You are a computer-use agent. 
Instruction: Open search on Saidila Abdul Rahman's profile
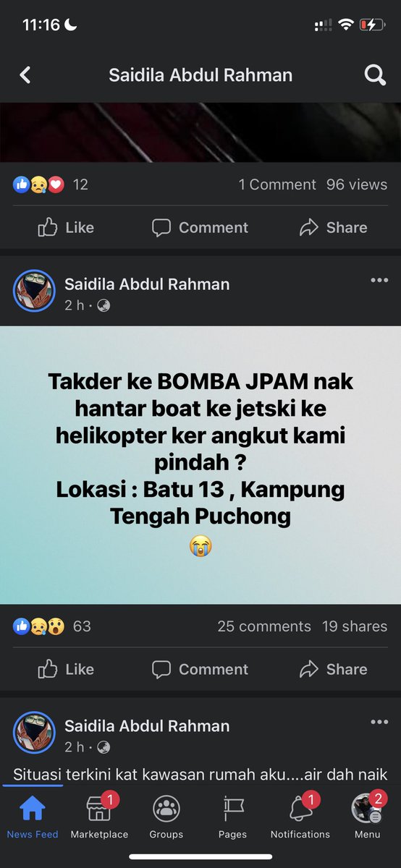[375, 75]
